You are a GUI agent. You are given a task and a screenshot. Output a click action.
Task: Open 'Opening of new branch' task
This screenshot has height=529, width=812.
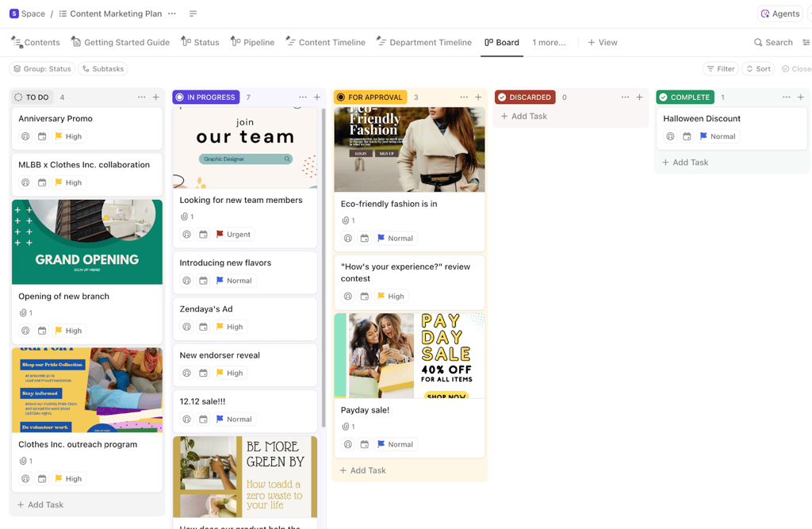tap(63, 297)
